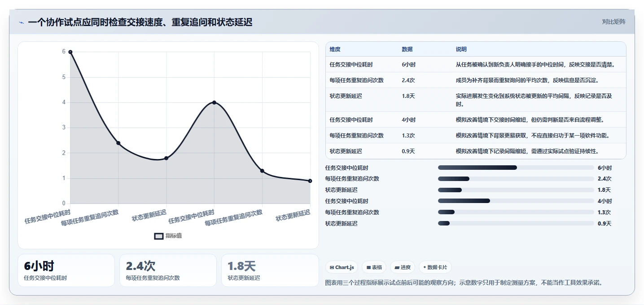The height and width of the screenshot is (305, 644).
Task: Click the chart data point at value 1.8
Action: 166,158
